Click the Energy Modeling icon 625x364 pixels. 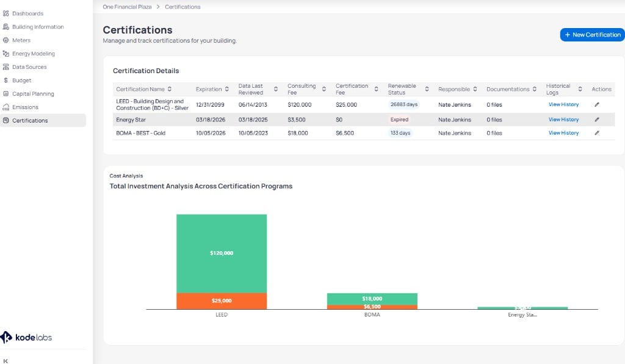(5, 54)
